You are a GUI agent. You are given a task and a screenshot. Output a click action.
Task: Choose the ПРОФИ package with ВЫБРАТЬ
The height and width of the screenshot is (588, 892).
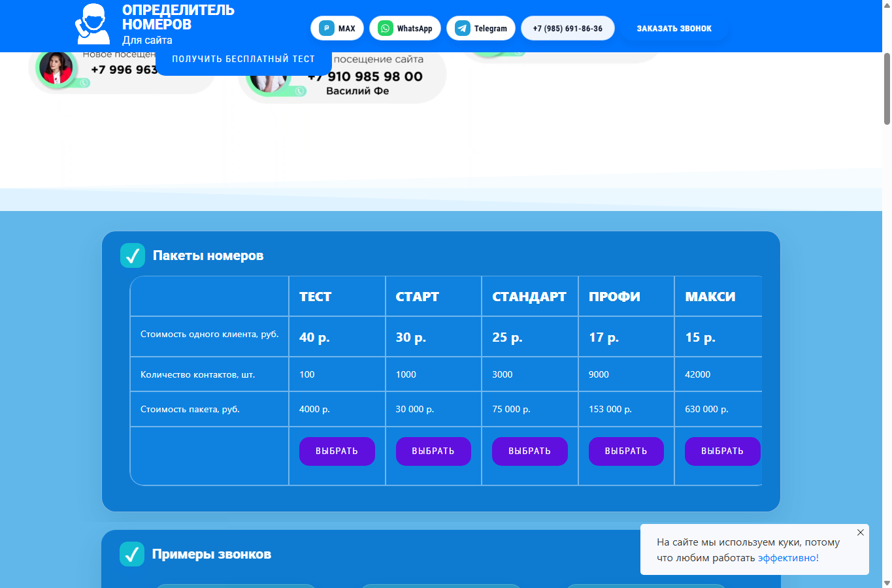[x=626, y=451]
